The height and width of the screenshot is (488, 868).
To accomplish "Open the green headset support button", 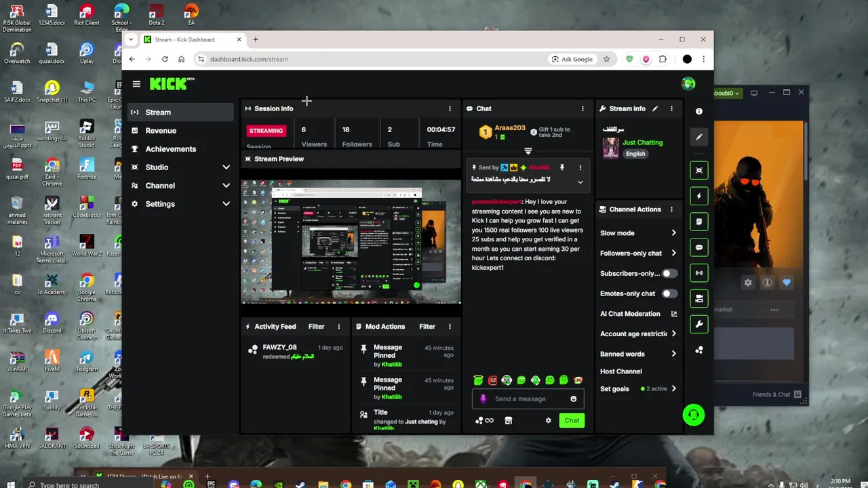I will 693,415.
